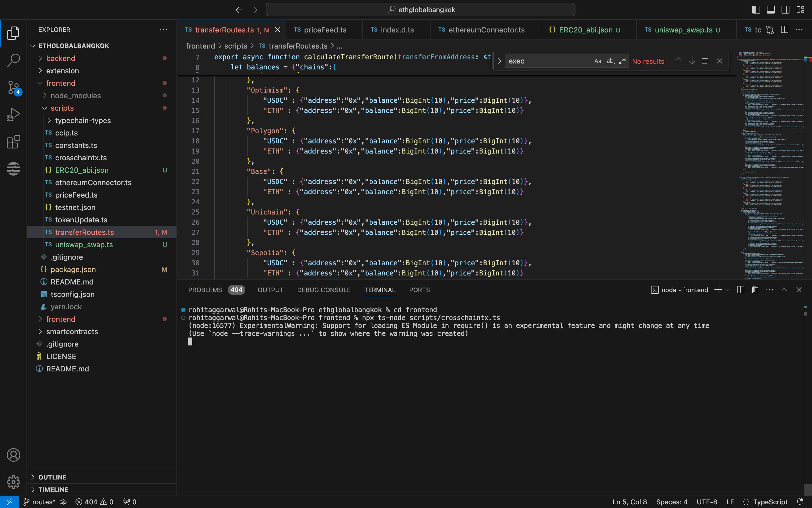
Task: Kill terminal with trash icon
Action: [754, 290]
